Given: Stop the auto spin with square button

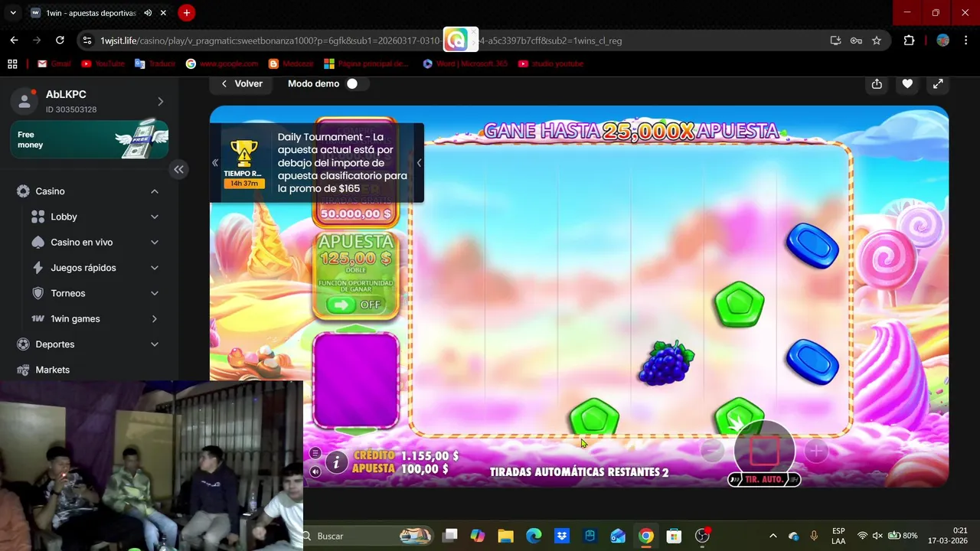Looking at the screenshot, I should [x=764, y=451].
